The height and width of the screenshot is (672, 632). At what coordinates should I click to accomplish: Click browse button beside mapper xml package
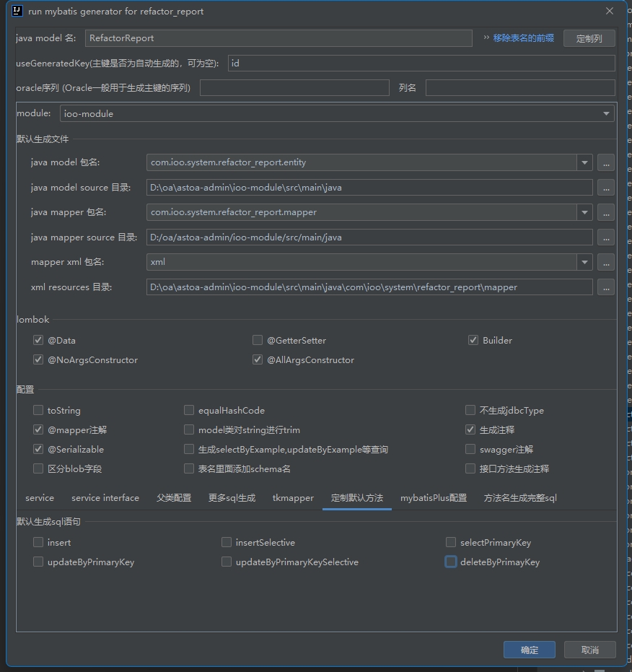(606, 262)
